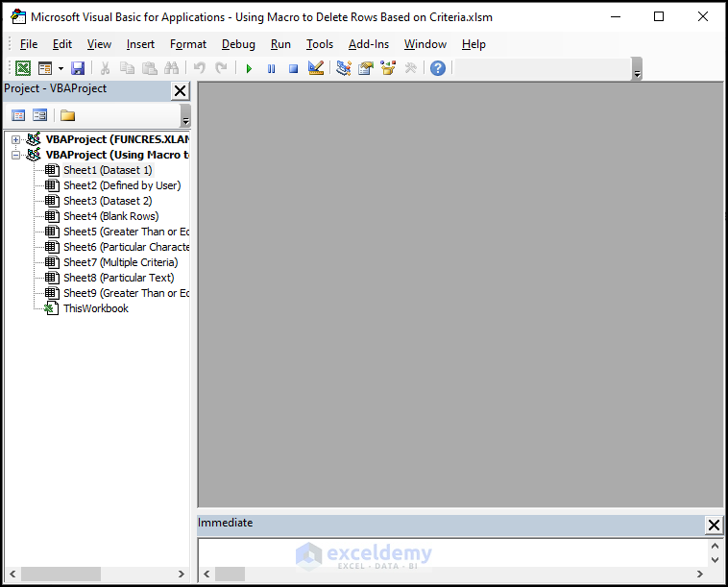
Task: Select Sheet7 (Multiple Criteria)
Action: (x=121, y=262)
